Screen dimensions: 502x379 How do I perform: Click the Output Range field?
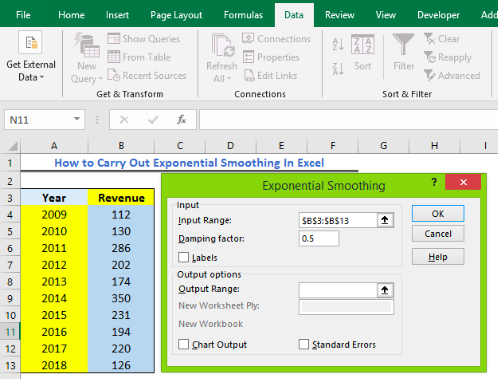pyautogui.click(x=338, y=290)
